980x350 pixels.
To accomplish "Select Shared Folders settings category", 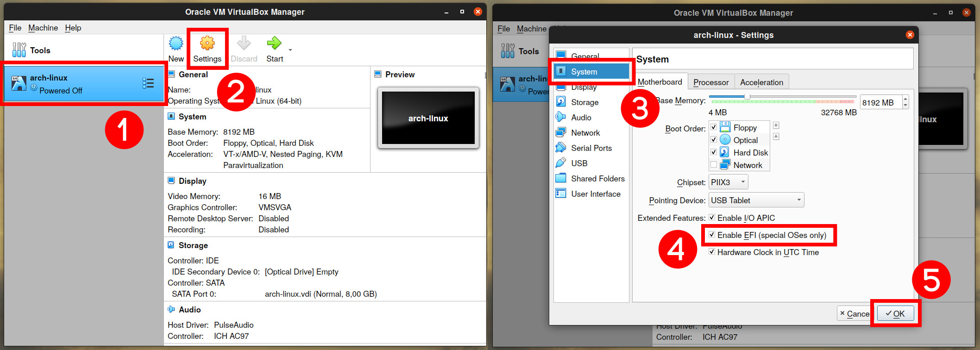I will (597, 179).
